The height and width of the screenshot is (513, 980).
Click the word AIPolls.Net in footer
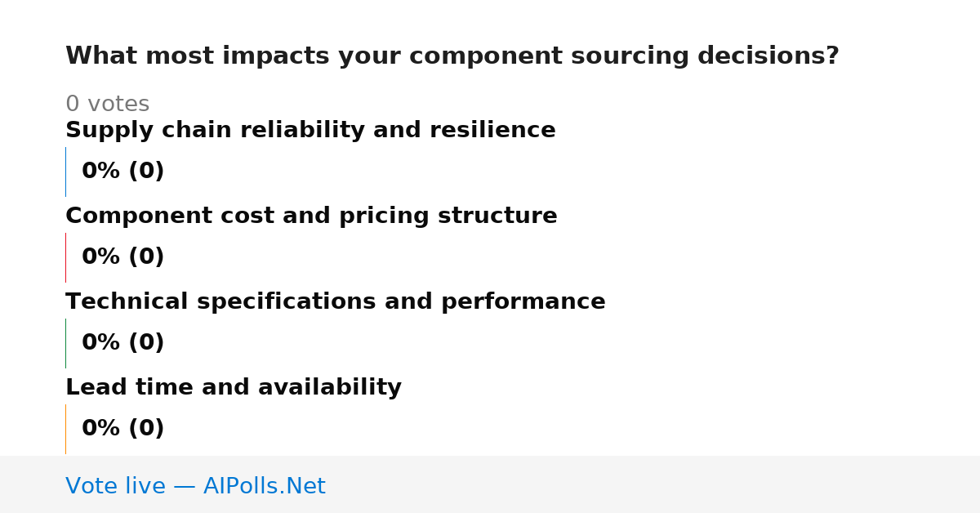(264, 486)
